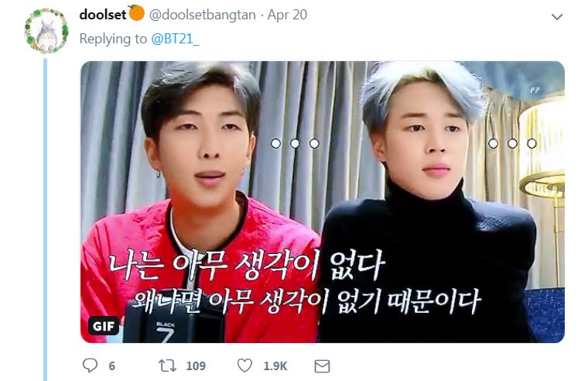Click the reply speech bubble icon
588x381 pixels.
90,366
